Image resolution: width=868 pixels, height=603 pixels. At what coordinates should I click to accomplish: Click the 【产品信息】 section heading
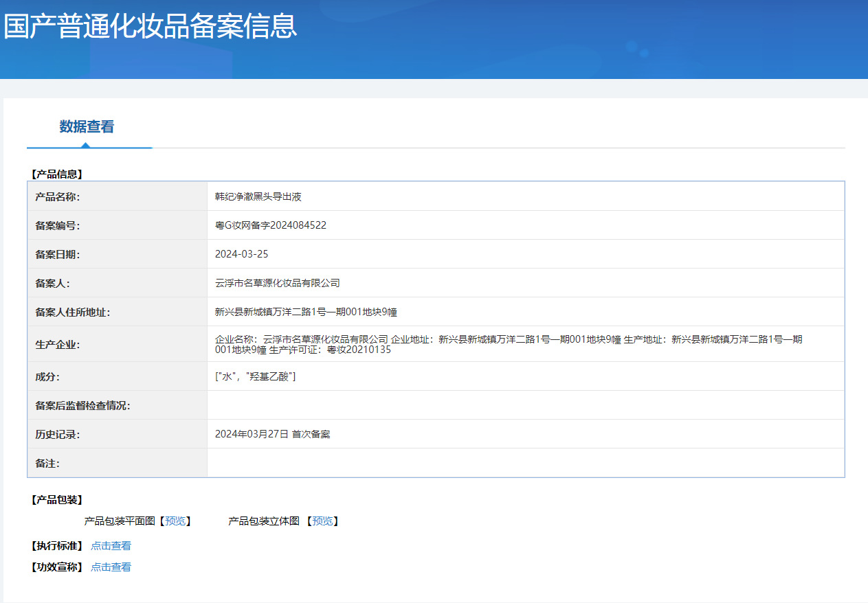point(56,174)
